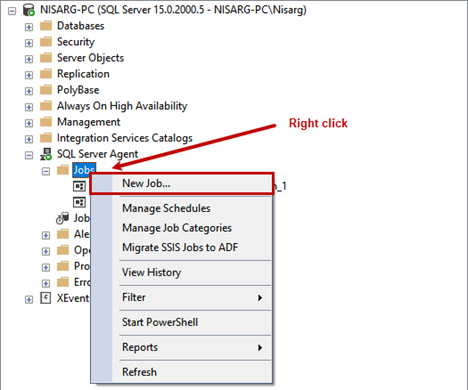Image resolution: width=468 pixels, height=390 pixels.
Task: Expand the Operators folder node
Action: (46, 251)
